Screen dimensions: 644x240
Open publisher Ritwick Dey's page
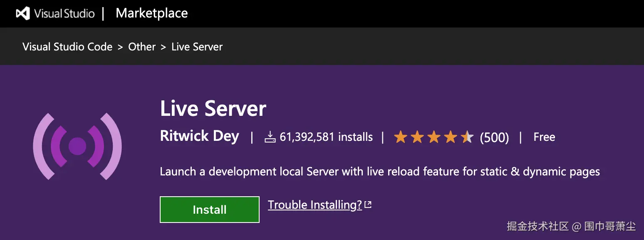click(200, 136)
